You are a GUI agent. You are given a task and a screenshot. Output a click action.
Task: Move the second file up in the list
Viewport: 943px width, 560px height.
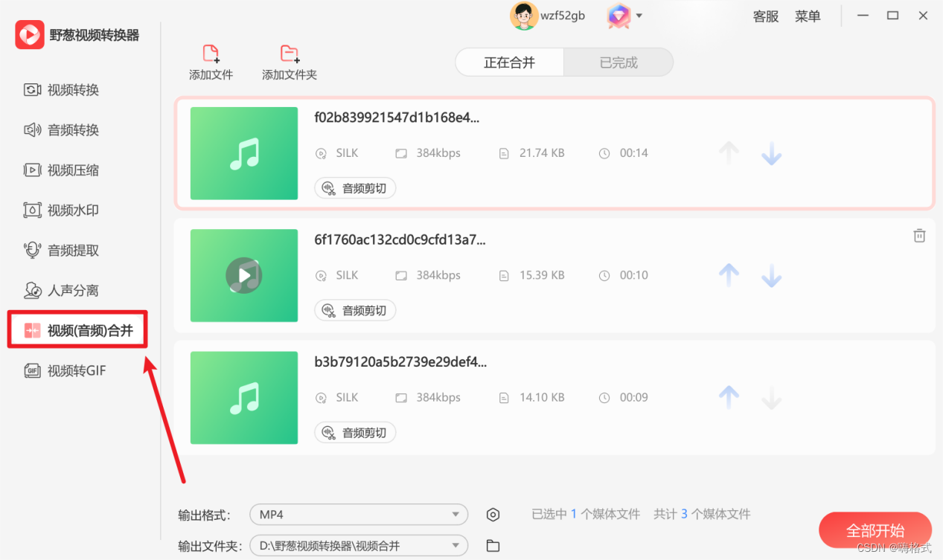point(728,275)
